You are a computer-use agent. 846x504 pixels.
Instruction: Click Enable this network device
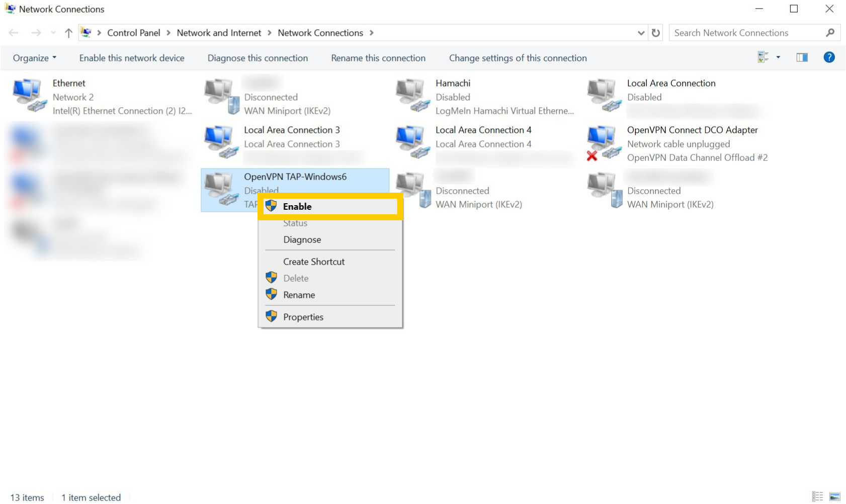(x=132, y=58)
